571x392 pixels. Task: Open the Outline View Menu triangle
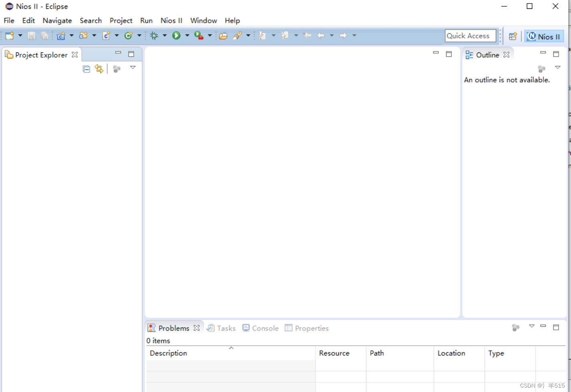pos(558,68)
